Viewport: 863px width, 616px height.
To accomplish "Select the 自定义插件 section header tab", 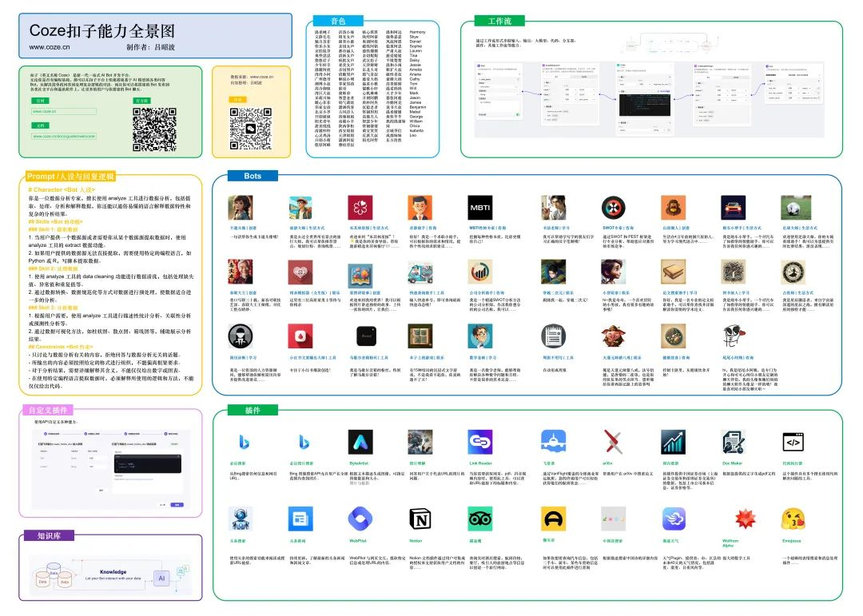I will point(48,410).
